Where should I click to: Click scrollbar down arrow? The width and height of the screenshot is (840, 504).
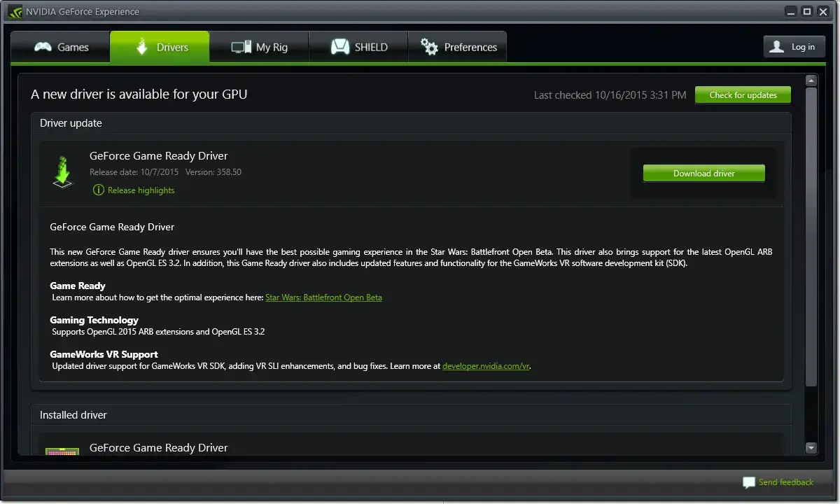[811, 448]
